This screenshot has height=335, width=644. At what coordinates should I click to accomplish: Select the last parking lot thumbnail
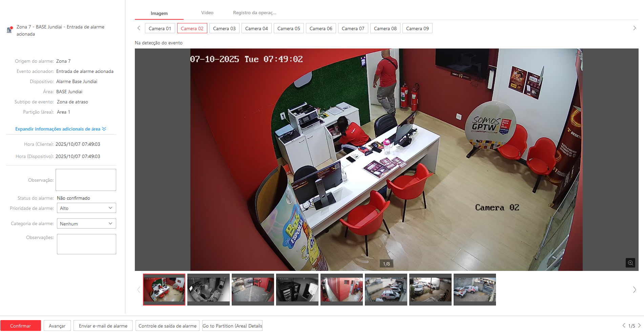pyautogui.click(x=475, y=289)
